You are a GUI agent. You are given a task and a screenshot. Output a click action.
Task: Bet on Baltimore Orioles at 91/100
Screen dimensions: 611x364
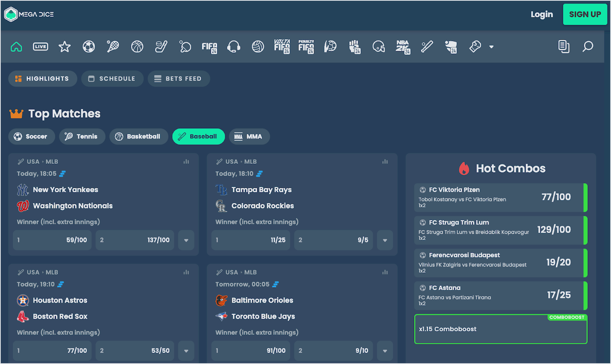pos(251,351)
